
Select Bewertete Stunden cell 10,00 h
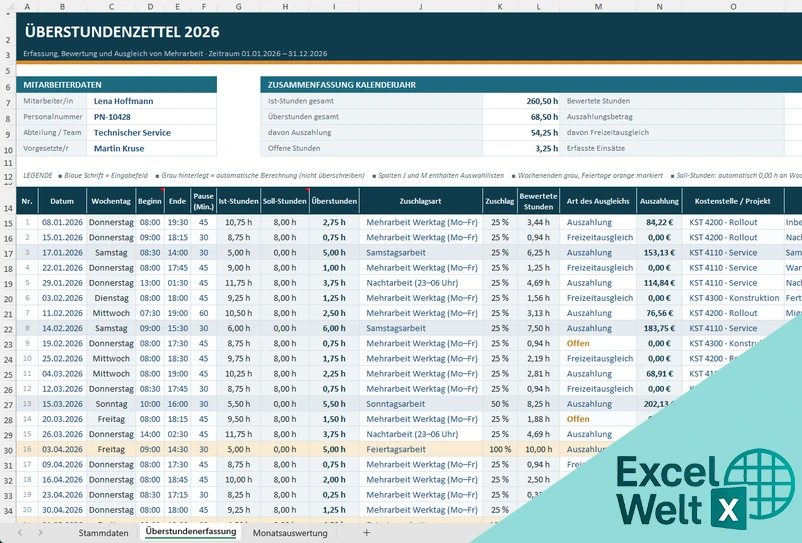(538, 449)
